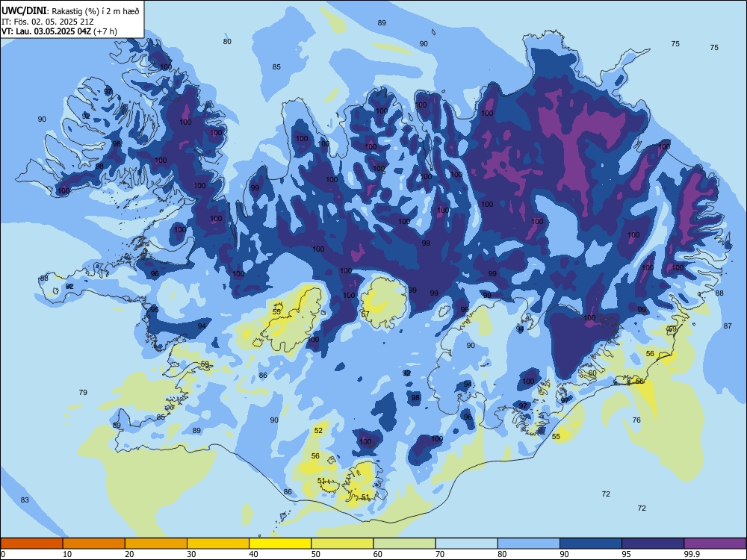Image resolution: width=747 pixels, height=560 pixels.
Task: Click the '95' legend scale label
Action: click(627, 554)
